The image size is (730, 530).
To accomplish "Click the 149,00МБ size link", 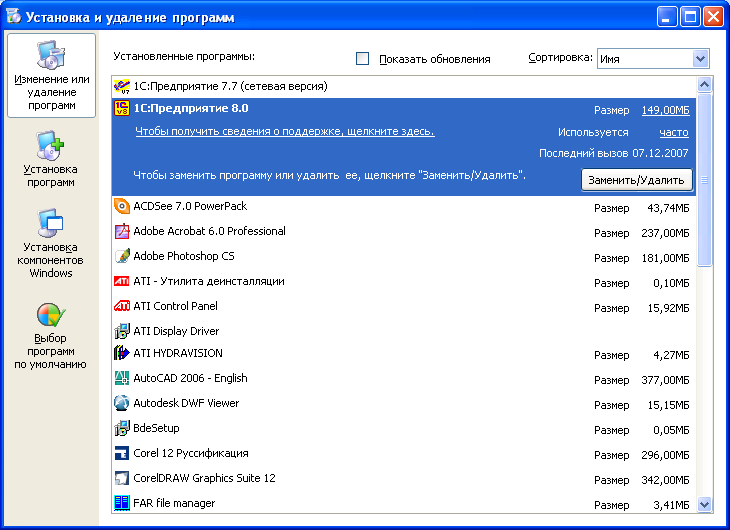I will 665,110.
